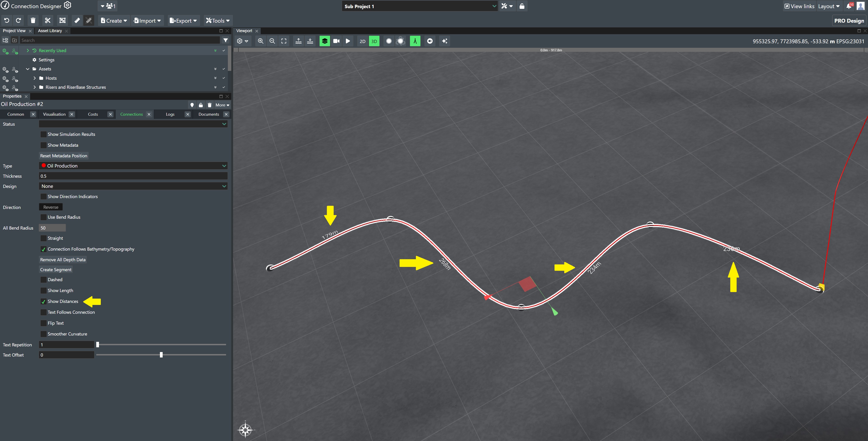Enable Show Metadata checkbox
Viewport: 868px width, 441px height.
click(43, 145)
